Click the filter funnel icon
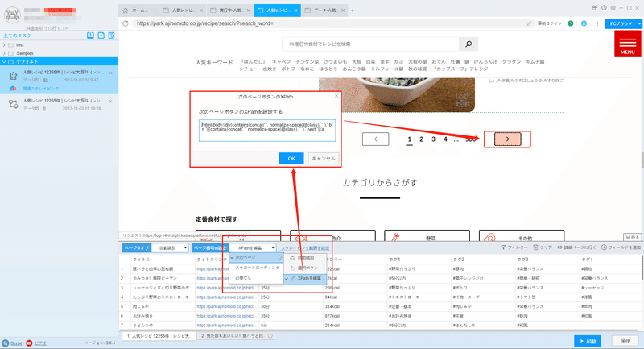This screenshot has height=349, width=644. click(503, 247)
